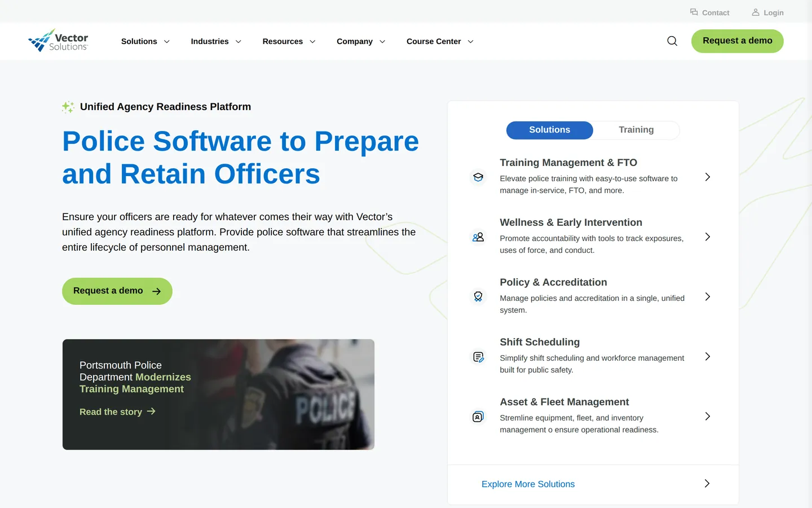Click the Explore More Solutions chevron
This screenshot has width=812, height=508.
click(x=707, y=484)
